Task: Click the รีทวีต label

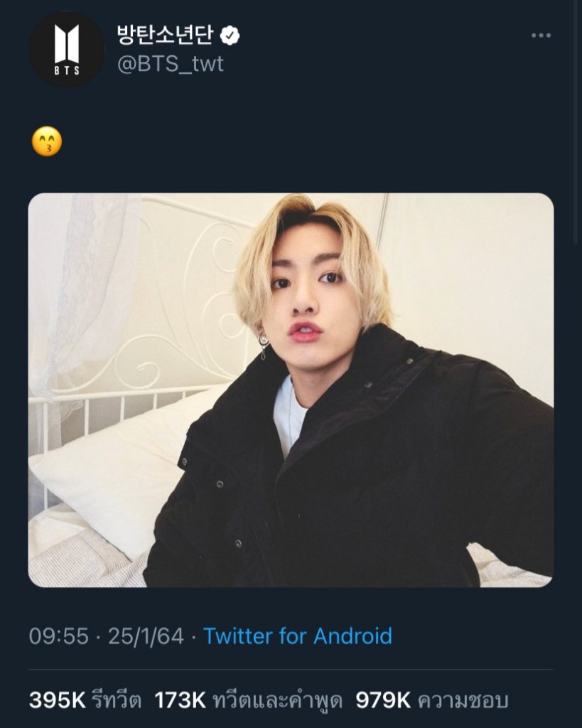Action: (117, 701)
